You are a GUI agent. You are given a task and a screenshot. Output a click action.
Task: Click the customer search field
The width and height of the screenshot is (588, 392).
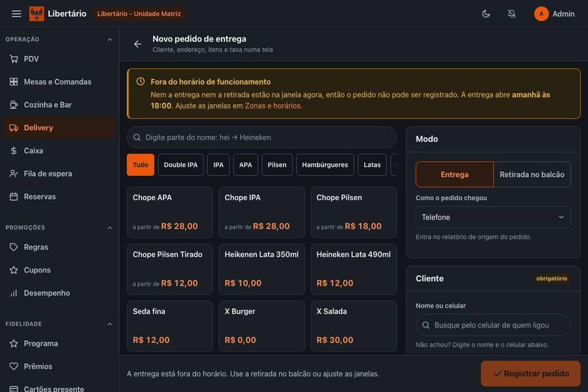[x=493, y=325]
